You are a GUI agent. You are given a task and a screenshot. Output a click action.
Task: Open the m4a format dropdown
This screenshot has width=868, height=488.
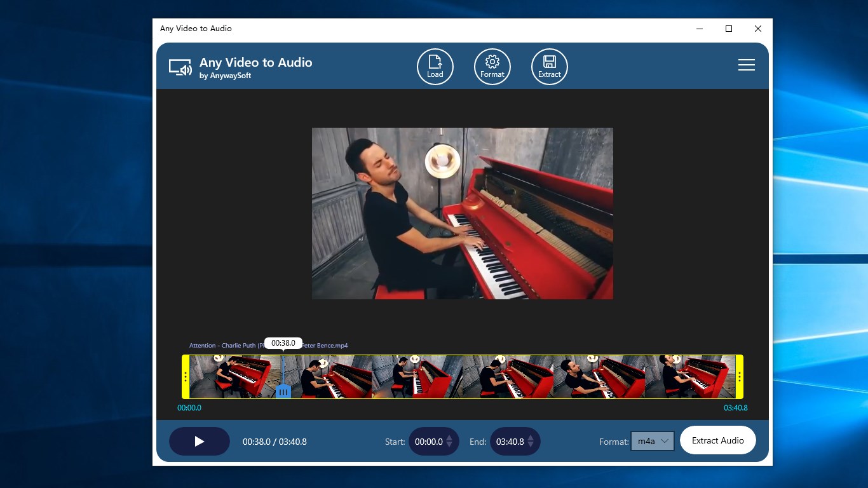pos(652,440)
